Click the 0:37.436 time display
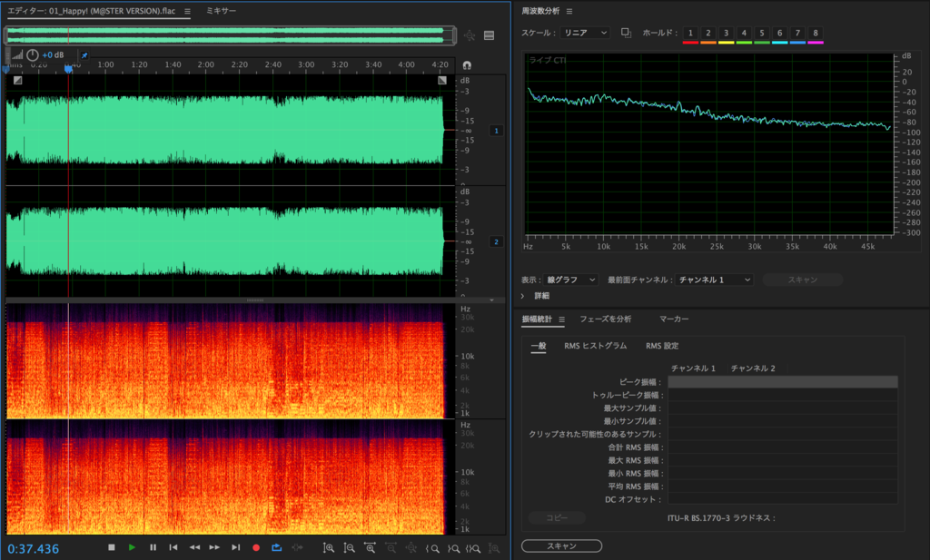Viewport: 930px width, 560px height. click(x=34, y=549)
